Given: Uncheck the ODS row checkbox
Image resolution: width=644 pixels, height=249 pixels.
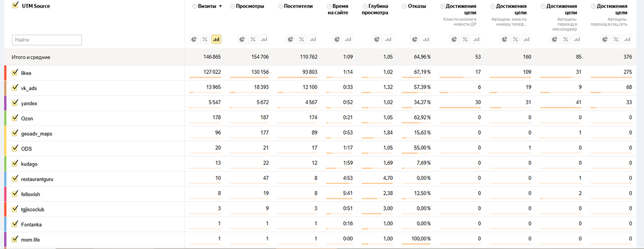Looking at the screenshot, I should point(15,149).
